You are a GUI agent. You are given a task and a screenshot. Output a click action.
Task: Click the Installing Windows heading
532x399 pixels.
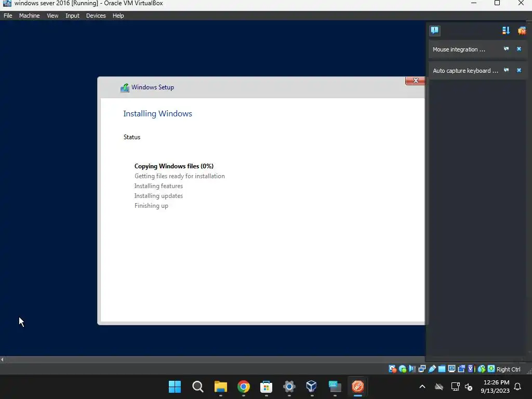click(x=157, y=114)
